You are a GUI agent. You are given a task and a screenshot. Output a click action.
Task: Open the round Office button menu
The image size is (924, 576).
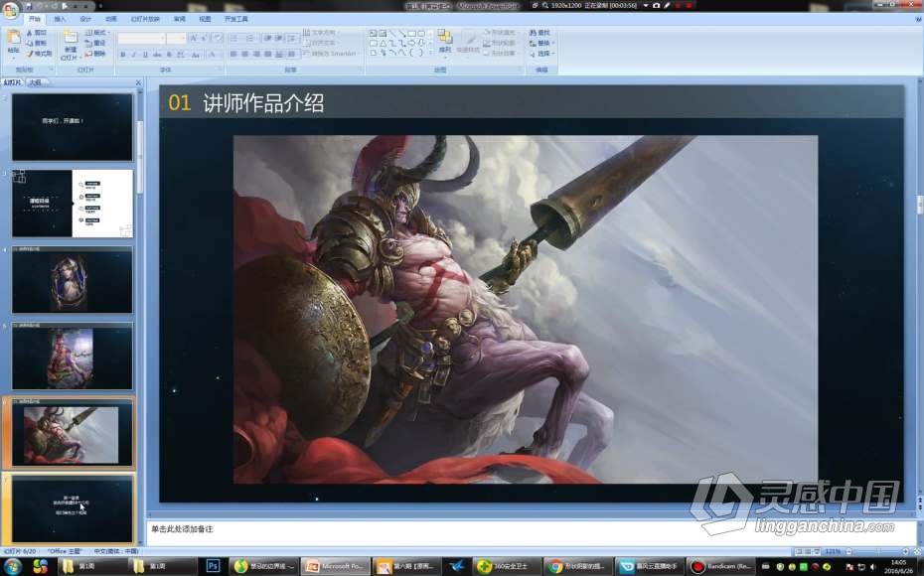10,9
